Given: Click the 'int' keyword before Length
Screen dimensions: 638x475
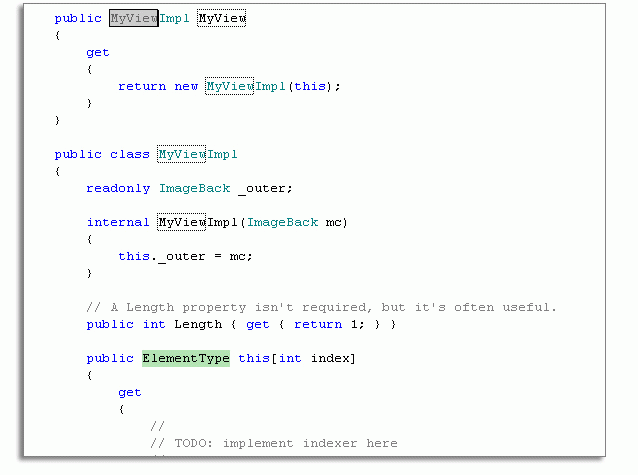Looking at the screenshot, I should click(x=154, y=324).
